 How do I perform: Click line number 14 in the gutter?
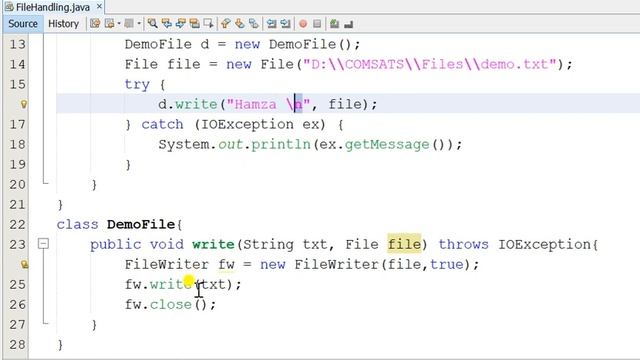click(17, 64)
